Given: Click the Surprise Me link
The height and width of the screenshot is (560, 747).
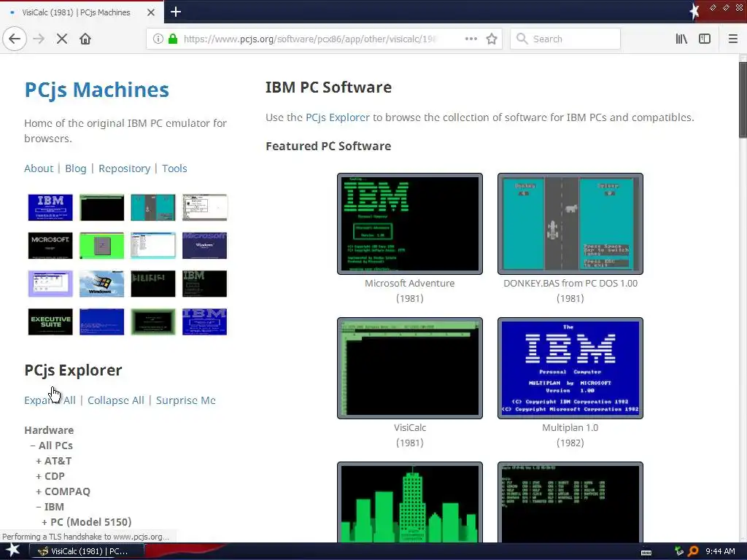Looking at the screenshot, I should [x=186, y=400].
